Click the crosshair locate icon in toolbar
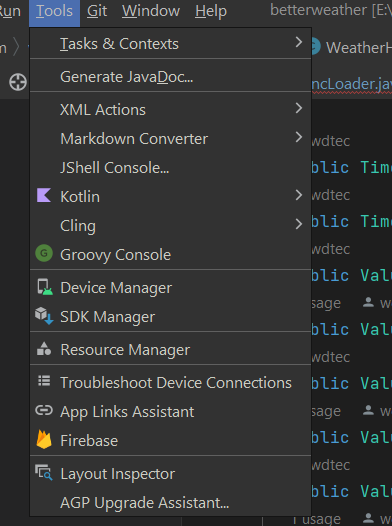The width and height of the screenshot is (392, 526). [x=18, y=83]
